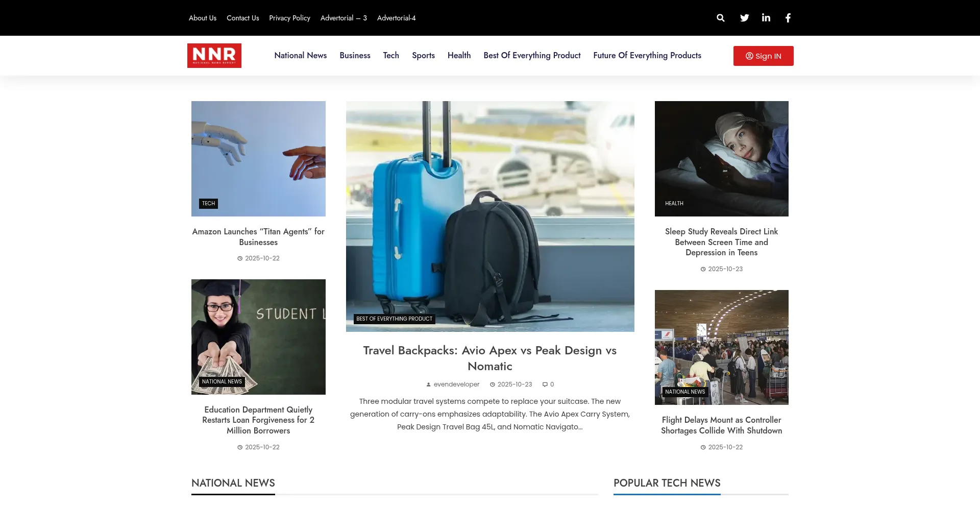This screenshot has width=980, height=507.
Task: Open Advertorial-4 link
Action: tap(397, 18)
